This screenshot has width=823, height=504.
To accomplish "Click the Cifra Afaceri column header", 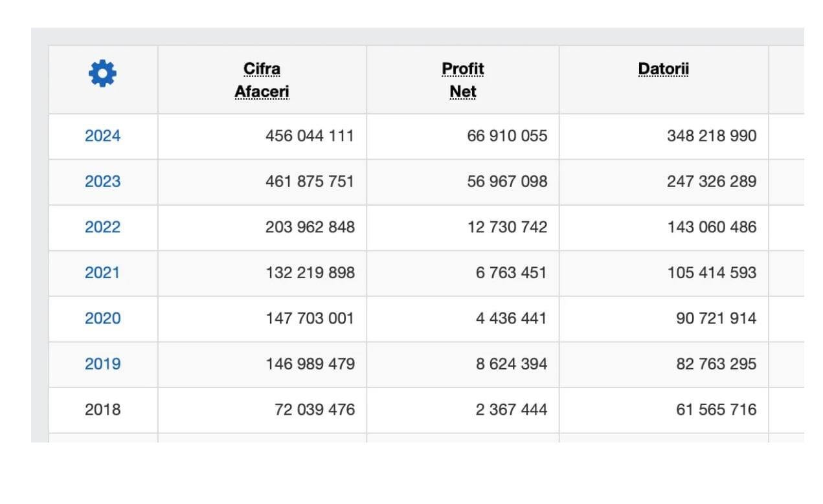I will [x=262, y=80].
